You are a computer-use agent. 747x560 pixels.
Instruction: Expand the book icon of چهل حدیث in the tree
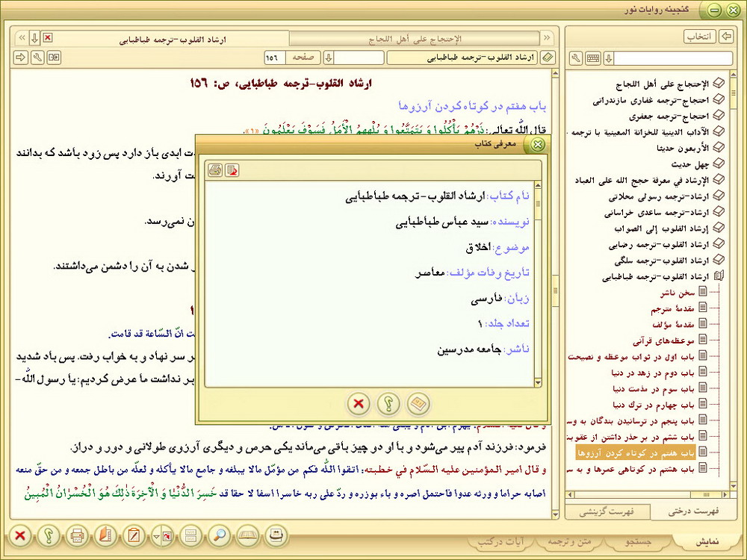click(x=719, y=164)
